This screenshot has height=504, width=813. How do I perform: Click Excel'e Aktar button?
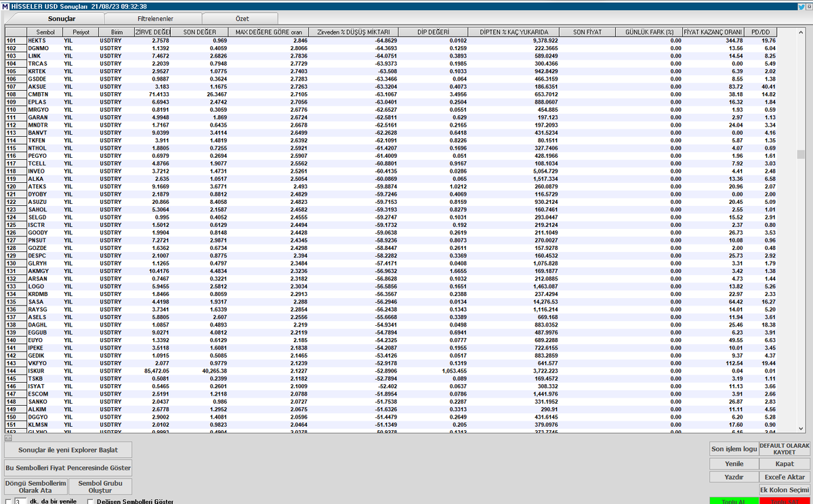pos(785,477)
